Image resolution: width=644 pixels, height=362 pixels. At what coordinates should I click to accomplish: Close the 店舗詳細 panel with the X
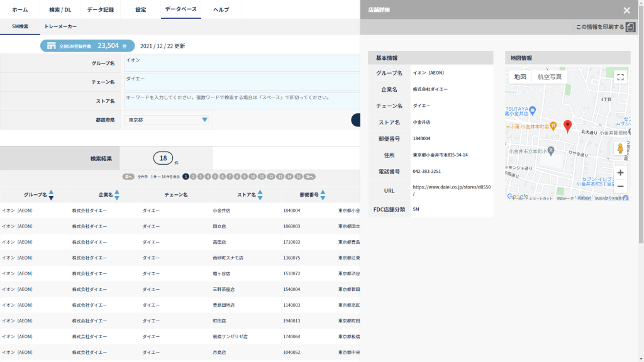pos(626,10)
